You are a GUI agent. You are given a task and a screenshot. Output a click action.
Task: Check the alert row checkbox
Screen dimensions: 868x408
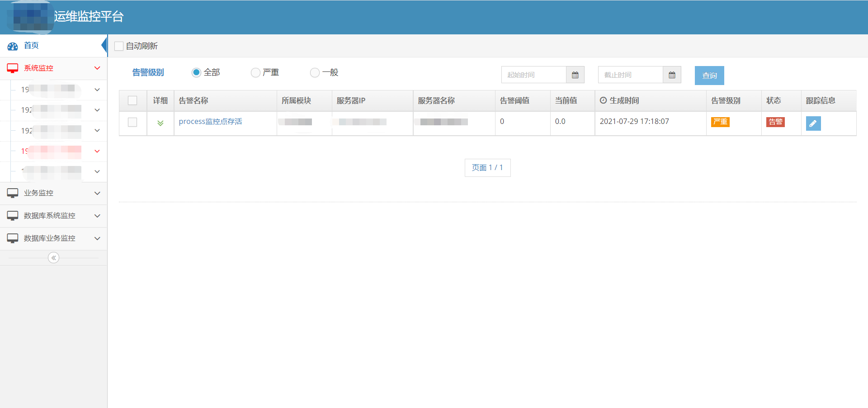click(132, 122)
